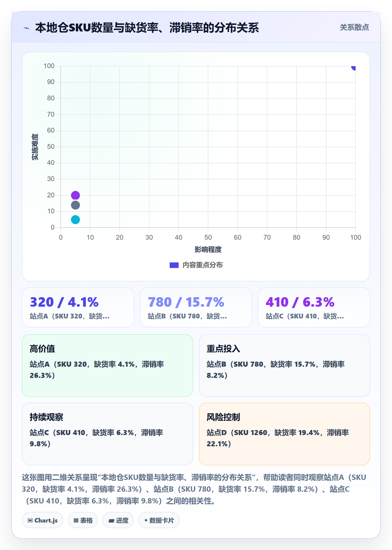Click the title 本地仓SKU数量与缺货率、滞销率的分布关系
This screenshot has height=550, width=392.
(147, 28)
